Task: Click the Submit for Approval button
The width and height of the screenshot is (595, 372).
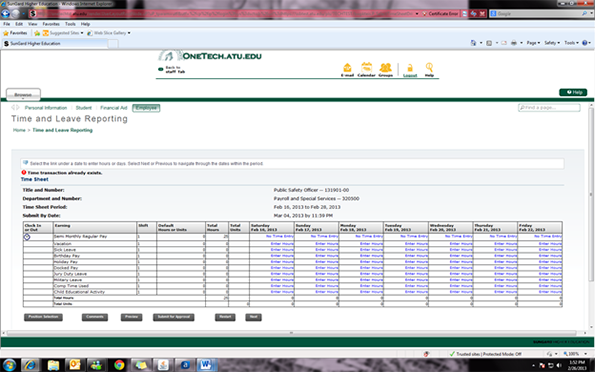Action: click(x=174, y=317)
